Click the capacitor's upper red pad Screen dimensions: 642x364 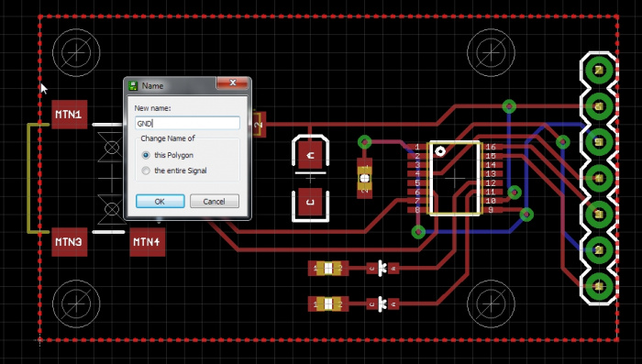pos(310,155)
